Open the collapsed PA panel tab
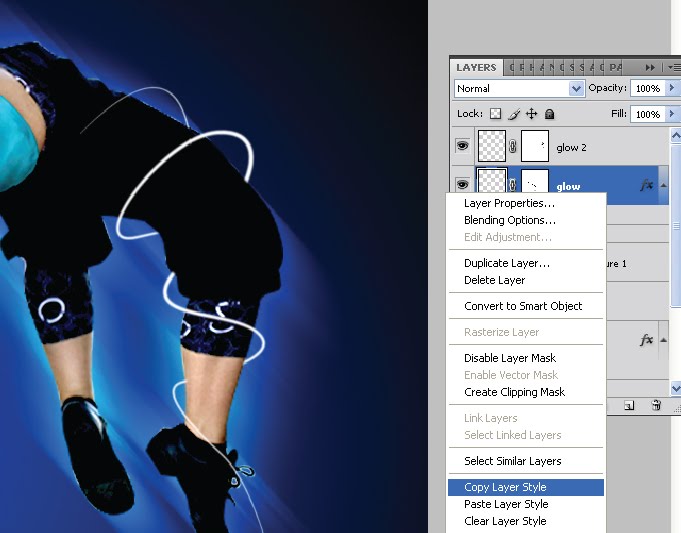 pyautogui.click(x=615, y=67)
